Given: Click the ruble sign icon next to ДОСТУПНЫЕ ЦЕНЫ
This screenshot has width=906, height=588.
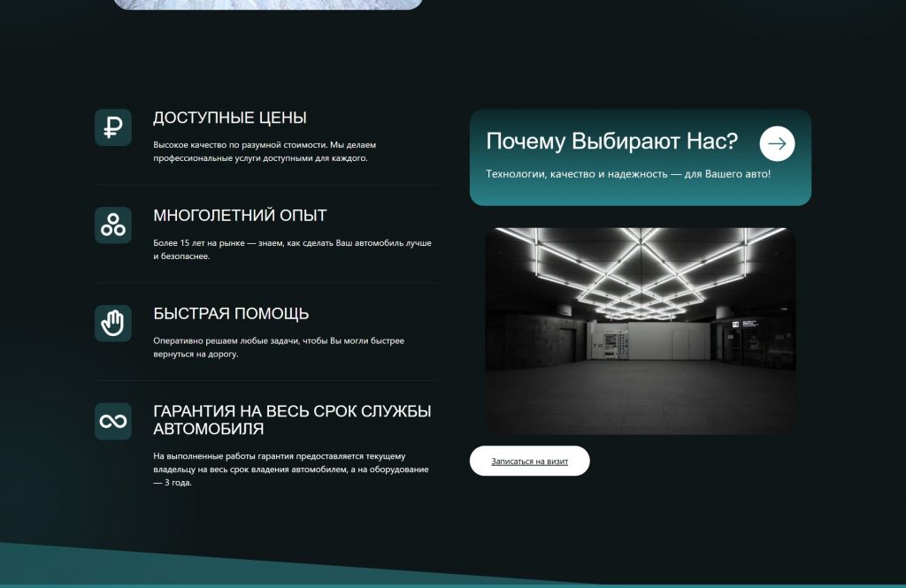Looking at the screenshot, I should [113, 127].
